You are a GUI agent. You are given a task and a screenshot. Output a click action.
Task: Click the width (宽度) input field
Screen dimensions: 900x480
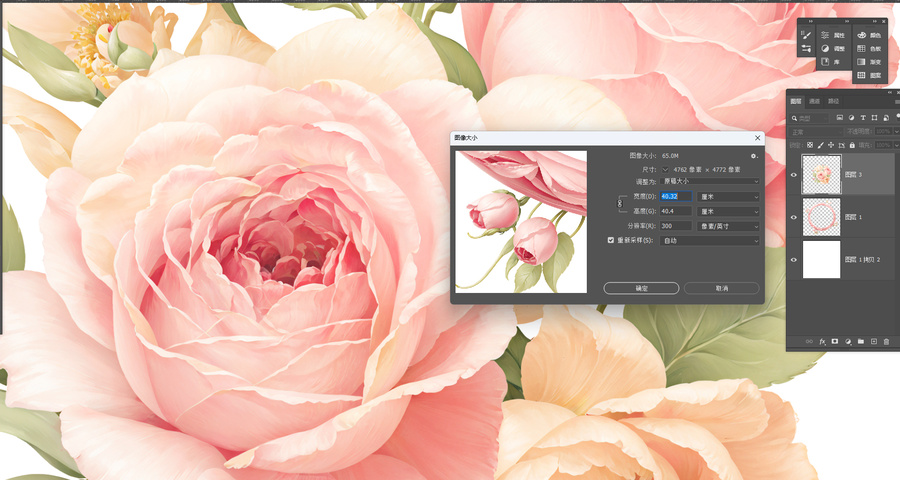[x=676, y=196]
